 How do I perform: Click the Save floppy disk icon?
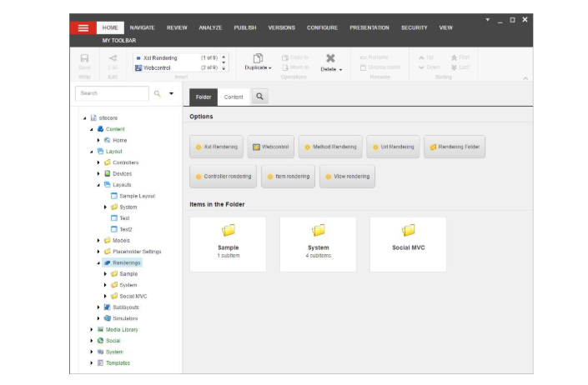(84, 58)
